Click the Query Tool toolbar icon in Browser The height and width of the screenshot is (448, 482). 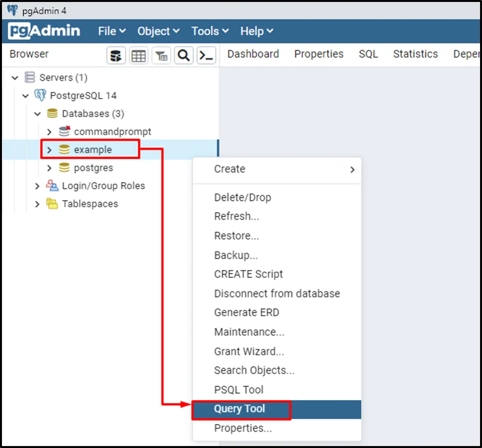coord(116,56)
